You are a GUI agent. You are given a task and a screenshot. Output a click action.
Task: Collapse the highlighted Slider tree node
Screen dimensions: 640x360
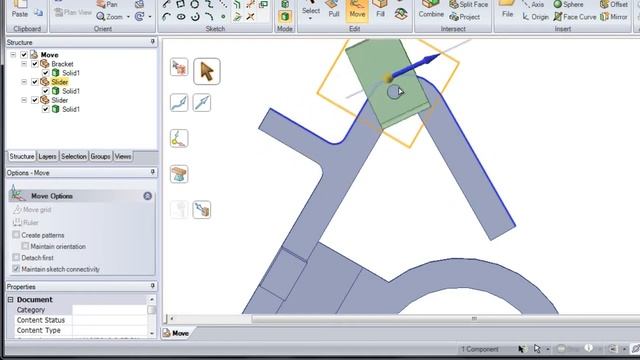24,82
